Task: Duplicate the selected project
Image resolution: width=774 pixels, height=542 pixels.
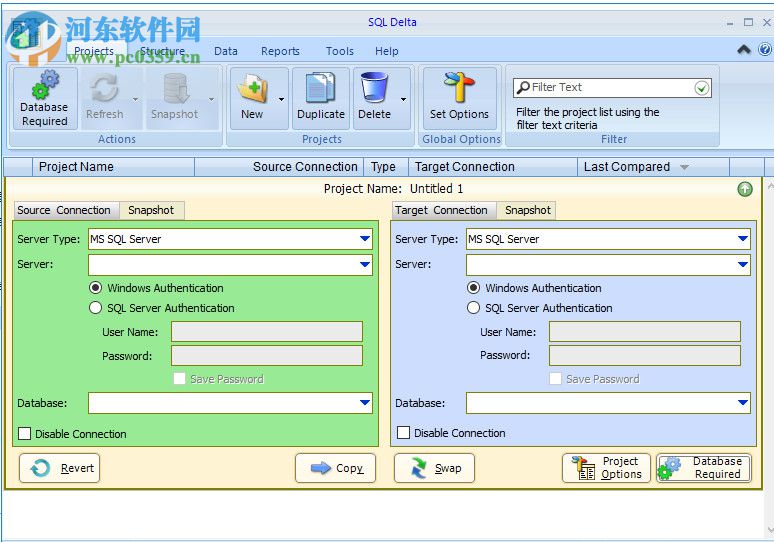Action: pos(321,99)
